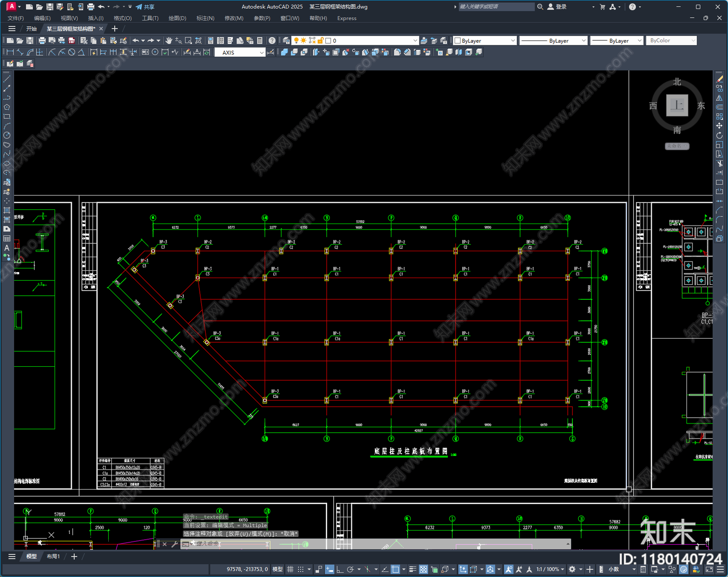Open the annotation scale 1:1 / 100% dropdown
The height and width of the screenshot is (577, 728).
point(550,569)
